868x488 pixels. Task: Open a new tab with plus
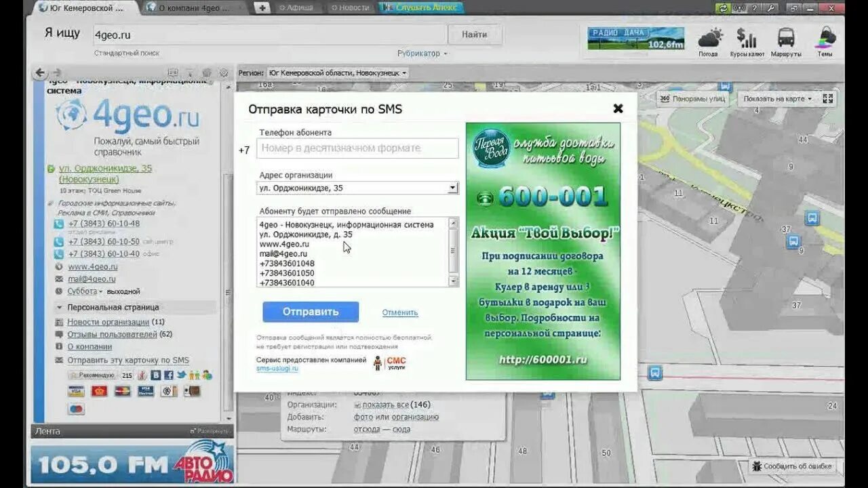(262, 8)
